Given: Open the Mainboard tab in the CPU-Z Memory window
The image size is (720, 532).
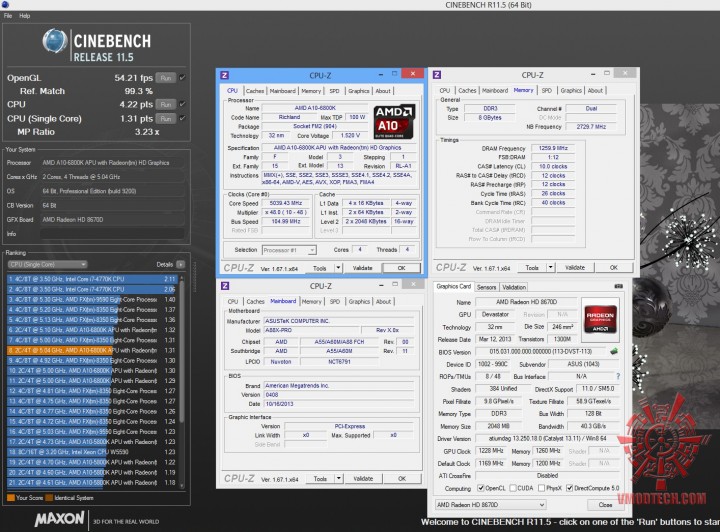Looking at the screenshot, I should pos(495,90).
